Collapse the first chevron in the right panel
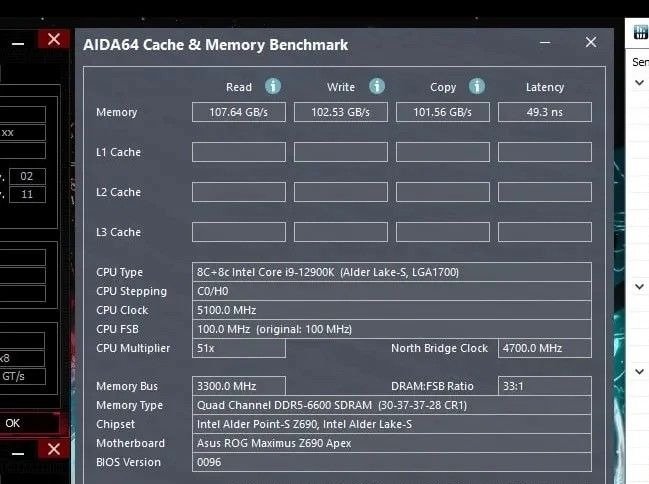This screenshot has height=484, width=649. click(639, 82)
